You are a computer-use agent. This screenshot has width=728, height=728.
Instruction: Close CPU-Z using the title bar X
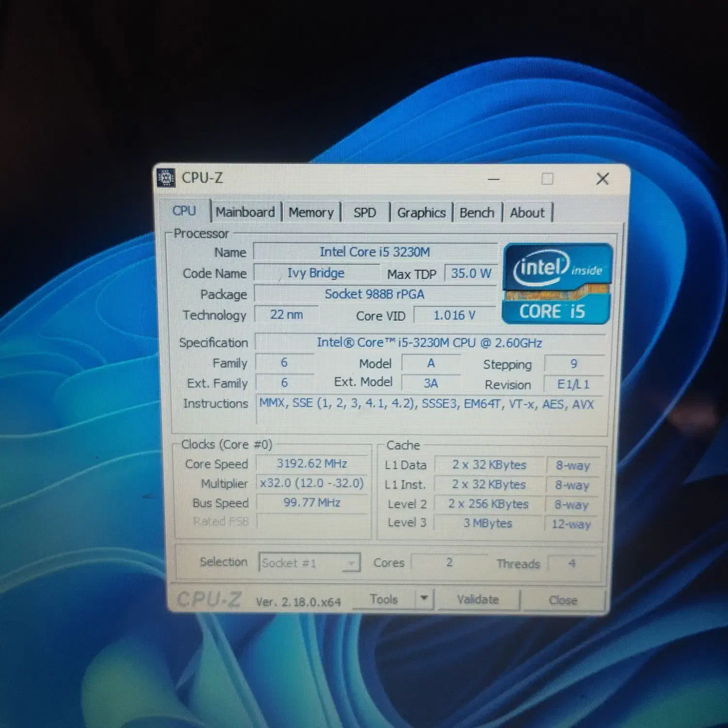602,179
